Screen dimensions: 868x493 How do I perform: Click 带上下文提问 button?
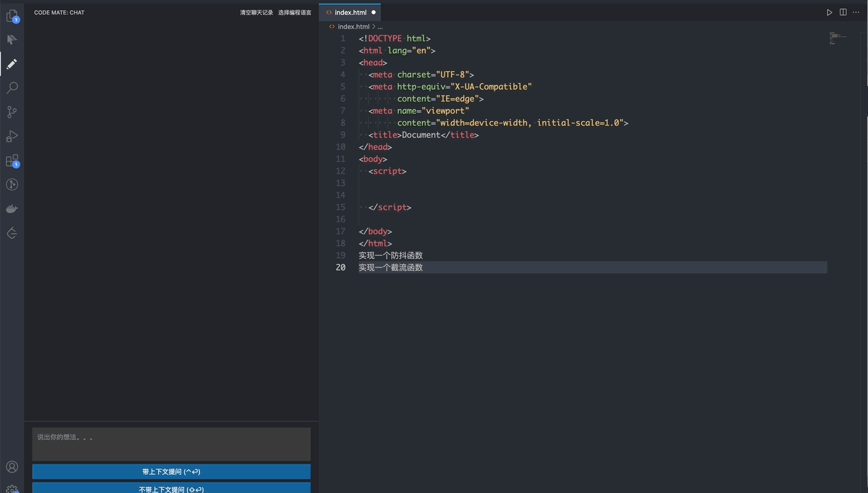point(171,471)
